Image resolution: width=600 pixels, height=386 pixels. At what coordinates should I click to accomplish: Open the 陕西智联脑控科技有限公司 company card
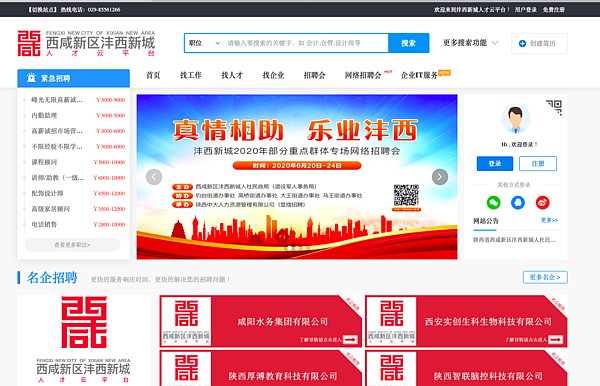click(466, 368)
